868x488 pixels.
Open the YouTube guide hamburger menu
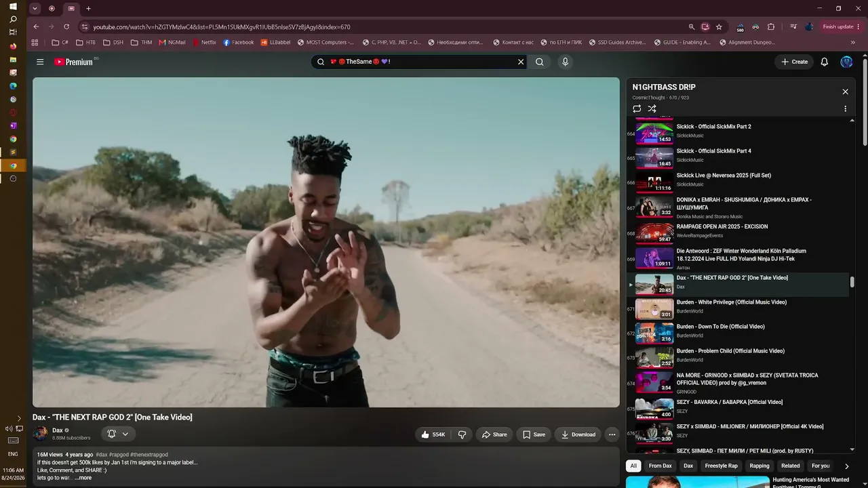(x=40, y=62)
